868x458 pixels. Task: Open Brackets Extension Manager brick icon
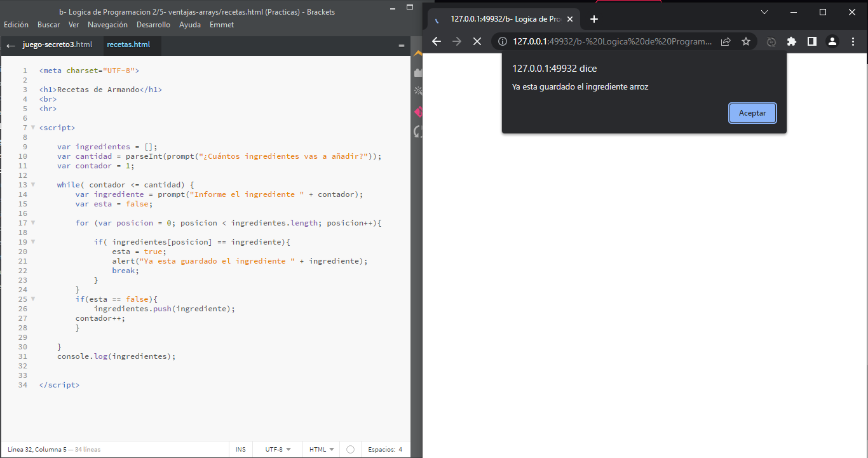coord(417,72)
